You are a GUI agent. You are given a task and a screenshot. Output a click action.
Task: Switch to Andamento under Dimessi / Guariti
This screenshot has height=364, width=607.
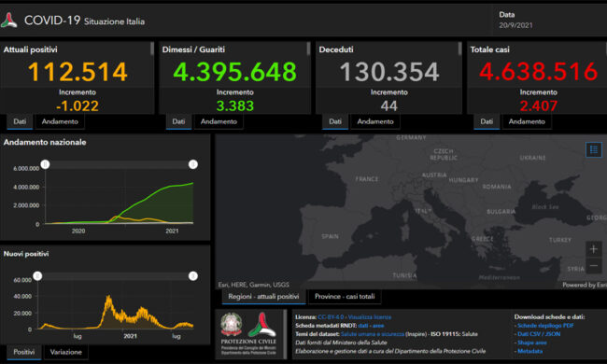pos(219,121)
